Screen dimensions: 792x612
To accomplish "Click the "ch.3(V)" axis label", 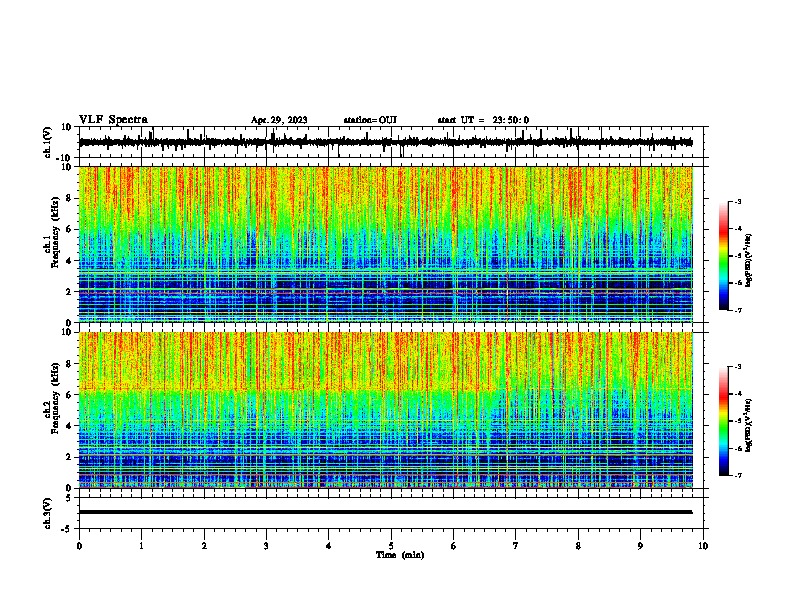I will tap(48, 513).
